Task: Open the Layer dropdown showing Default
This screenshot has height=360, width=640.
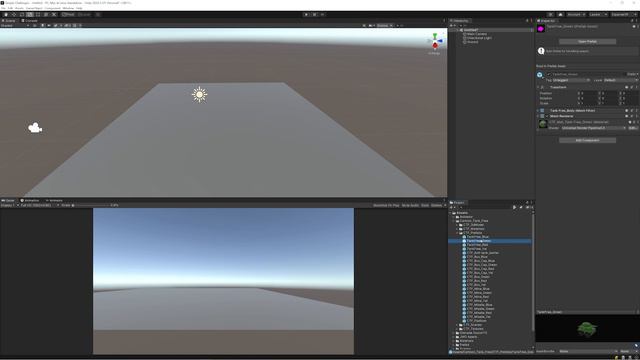Action: coord(620,80)
